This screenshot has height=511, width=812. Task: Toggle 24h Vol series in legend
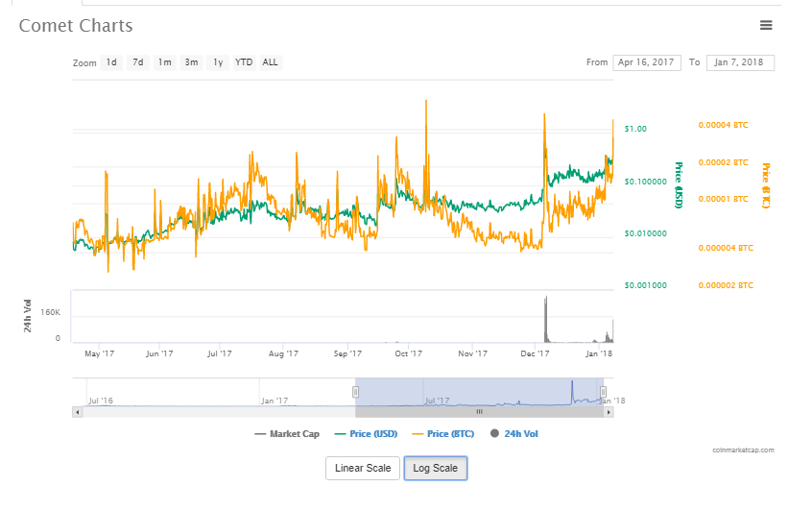[x=514, y=434]
